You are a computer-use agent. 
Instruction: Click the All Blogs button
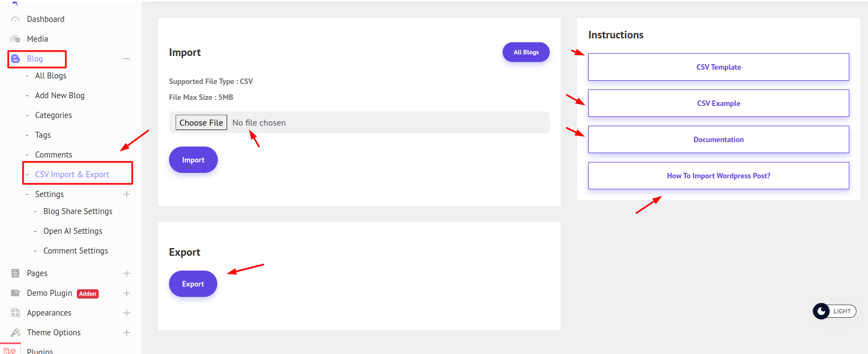coord(526,52)
